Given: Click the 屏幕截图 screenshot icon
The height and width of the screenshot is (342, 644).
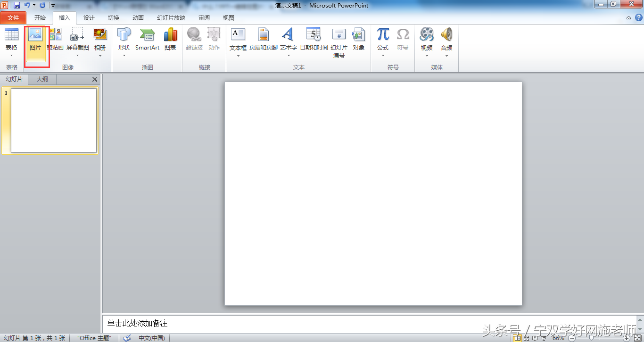Looking at the screenshot, I should click(x=77, y=35).
